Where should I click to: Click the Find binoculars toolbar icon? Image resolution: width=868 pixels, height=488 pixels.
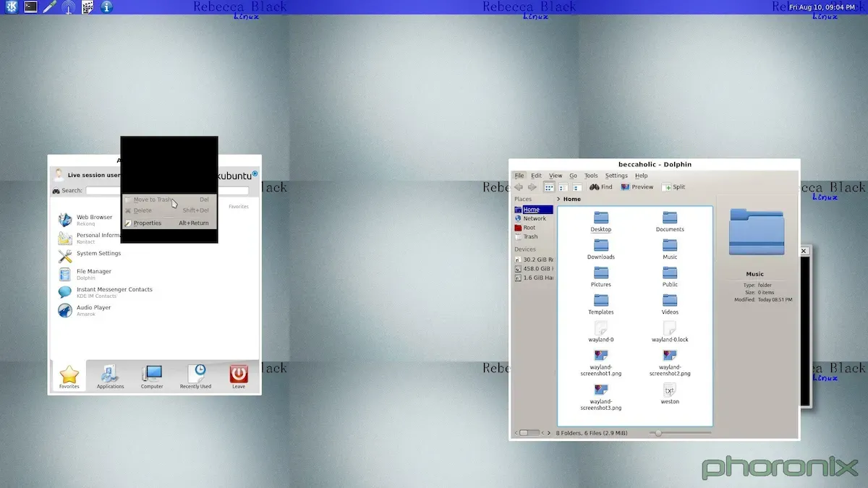(x=595, y=187)
